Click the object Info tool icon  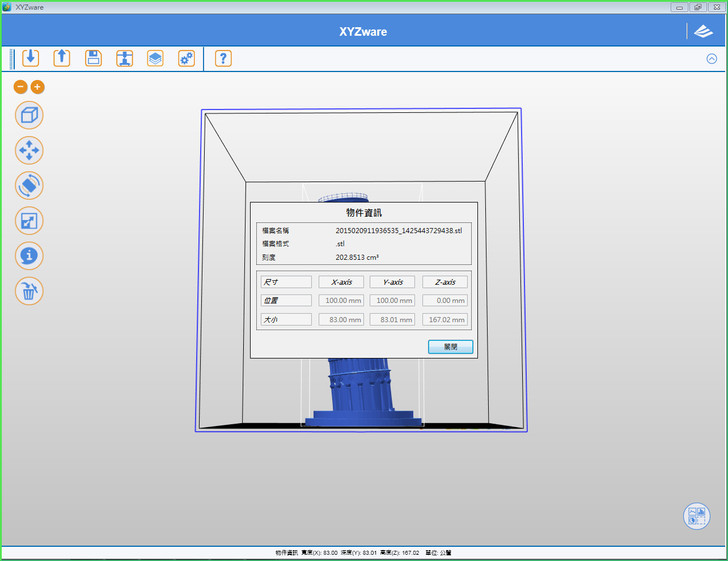coord(29,255)
